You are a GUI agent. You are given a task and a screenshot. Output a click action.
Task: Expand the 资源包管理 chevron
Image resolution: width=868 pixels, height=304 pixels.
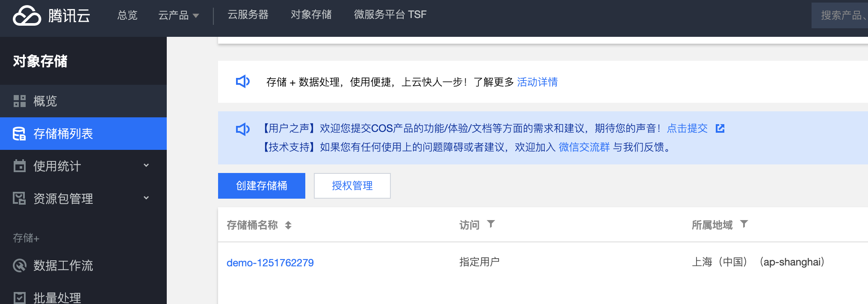point(146,198)
